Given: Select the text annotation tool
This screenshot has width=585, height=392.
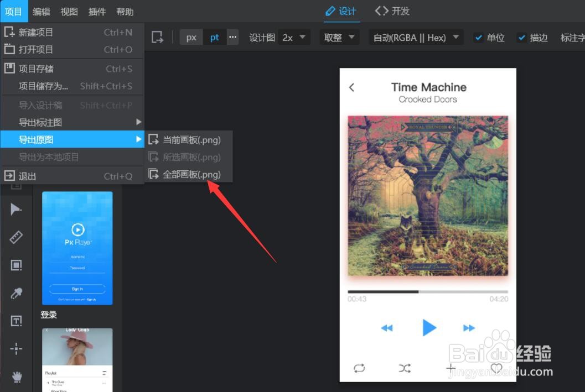Looking at the screenshot, I should [16, 321].
